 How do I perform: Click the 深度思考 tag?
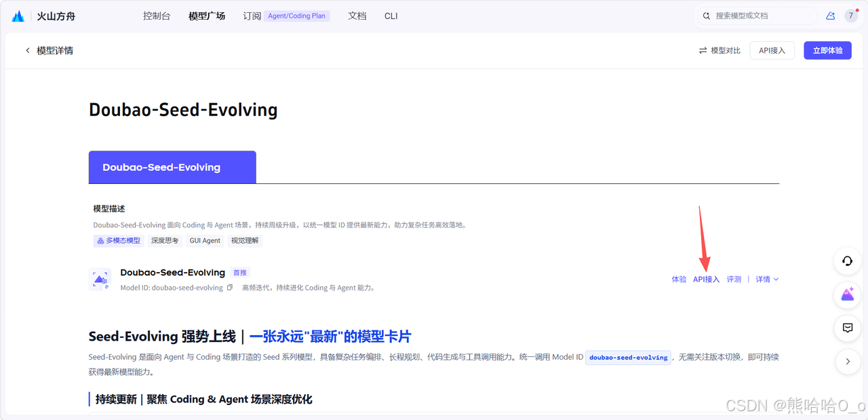tap(165, 240)
